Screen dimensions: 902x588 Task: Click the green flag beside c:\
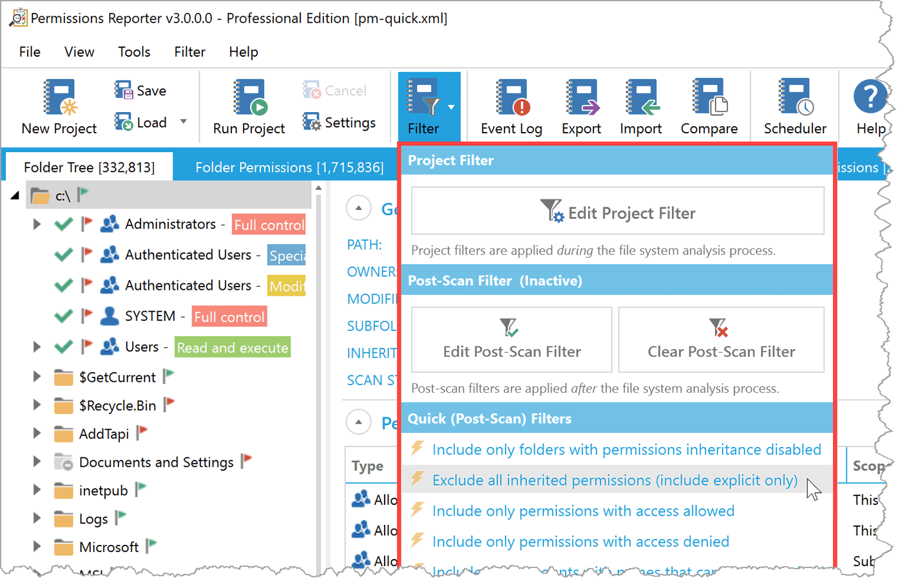point(83,194)
